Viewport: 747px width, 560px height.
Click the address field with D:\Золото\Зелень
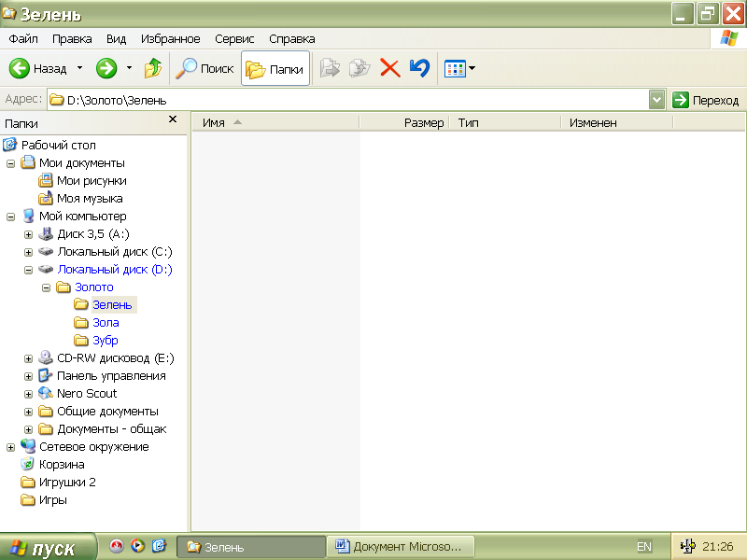pos(348,100)
